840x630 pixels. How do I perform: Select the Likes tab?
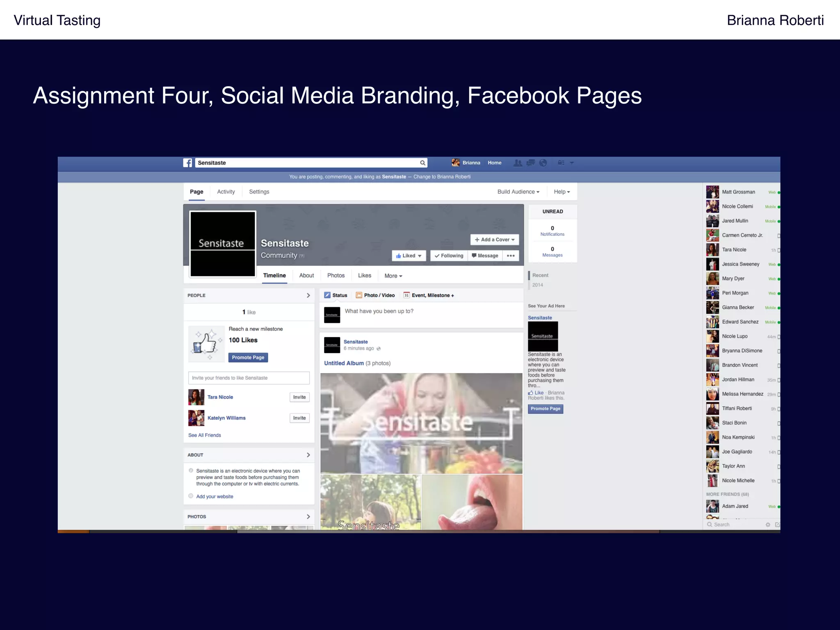365,276
